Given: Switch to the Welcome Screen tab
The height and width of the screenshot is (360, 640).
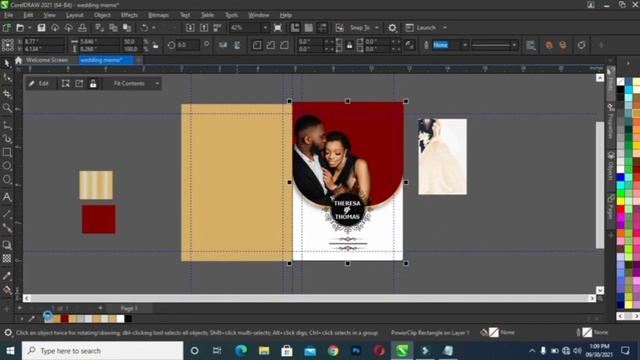Looking at the screenshot, I should click(47, 60).
